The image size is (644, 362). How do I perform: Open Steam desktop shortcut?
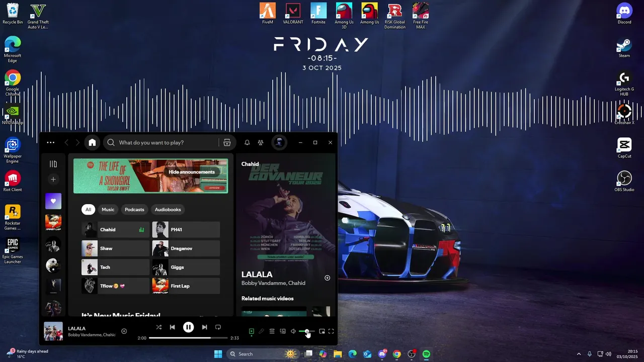(624, 47)
